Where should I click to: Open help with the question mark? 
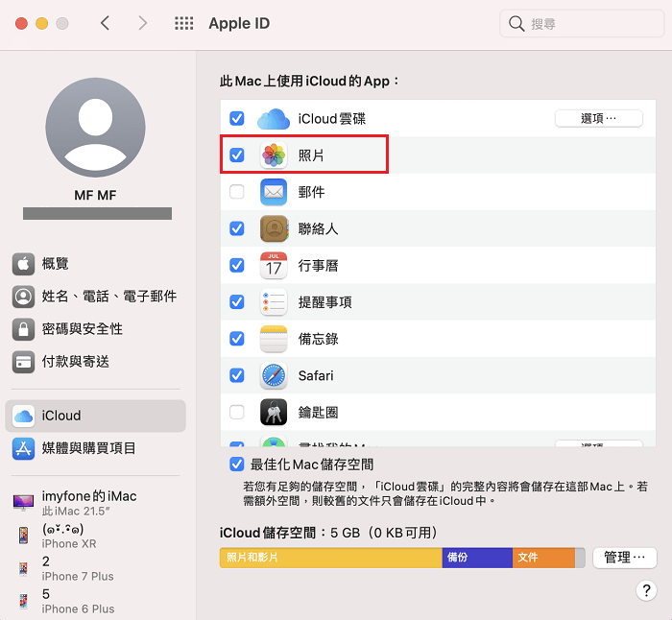pyautogui.click(x=646, y=591)
